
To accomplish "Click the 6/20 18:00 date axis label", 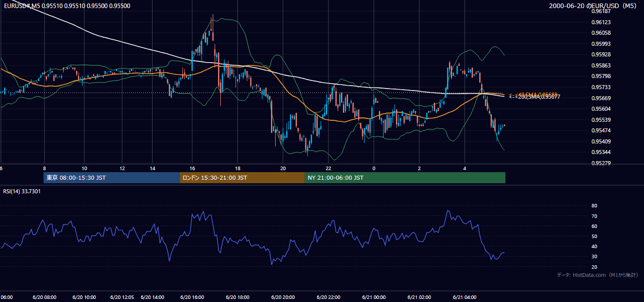I will pyautogui.click(x=237, y=297).
